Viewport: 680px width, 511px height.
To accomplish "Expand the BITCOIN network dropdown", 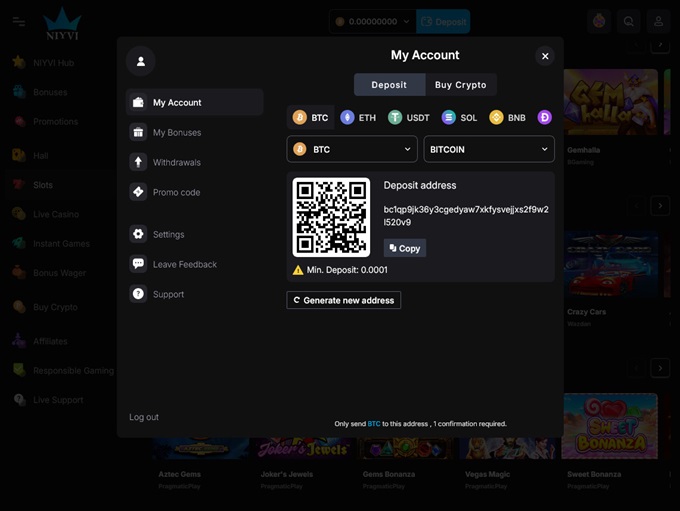I will tap(489, 149).
